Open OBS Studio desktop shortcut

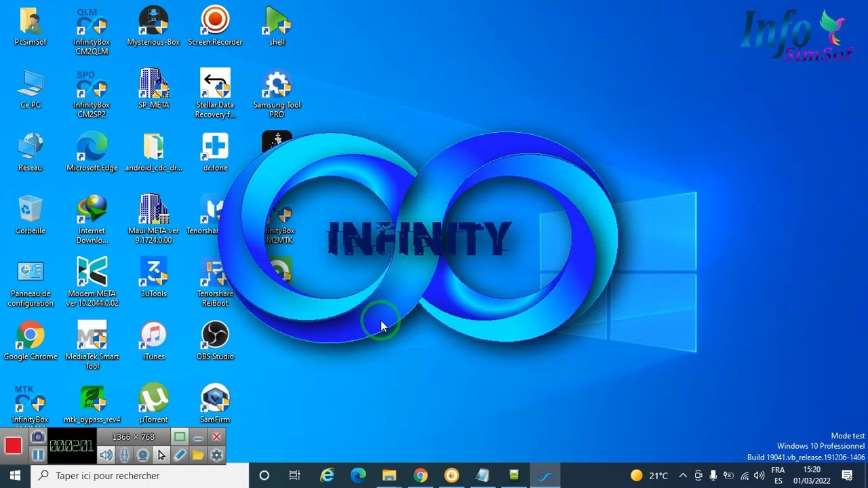[x=215, y=342]
